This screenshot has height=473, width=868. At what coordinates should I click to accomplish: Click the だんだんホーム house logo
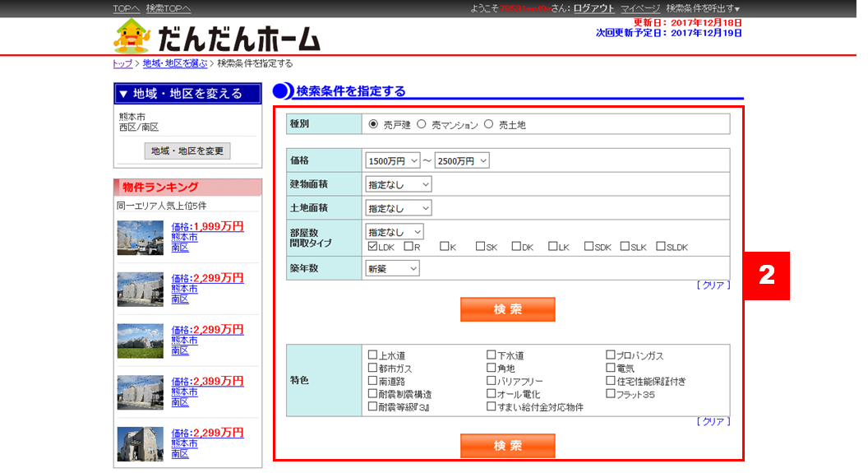click(216, 37)
